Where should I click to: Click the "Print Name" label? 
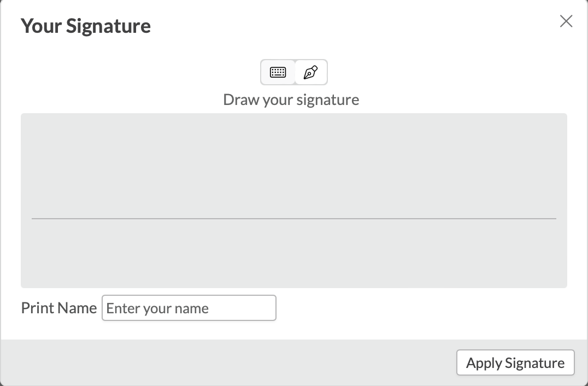pos(59,308)
